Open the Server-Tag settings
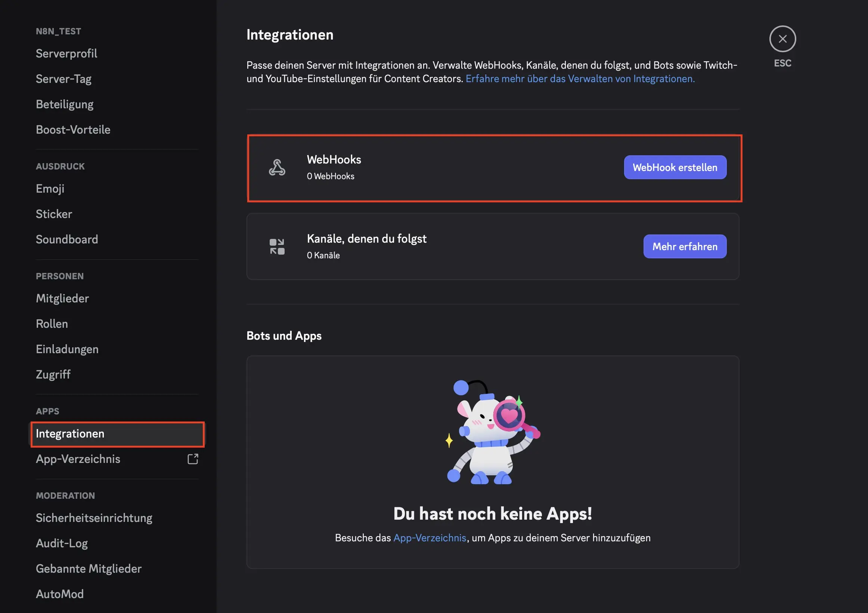The width and height of the screenshot is (868, 613). point(63,79)
